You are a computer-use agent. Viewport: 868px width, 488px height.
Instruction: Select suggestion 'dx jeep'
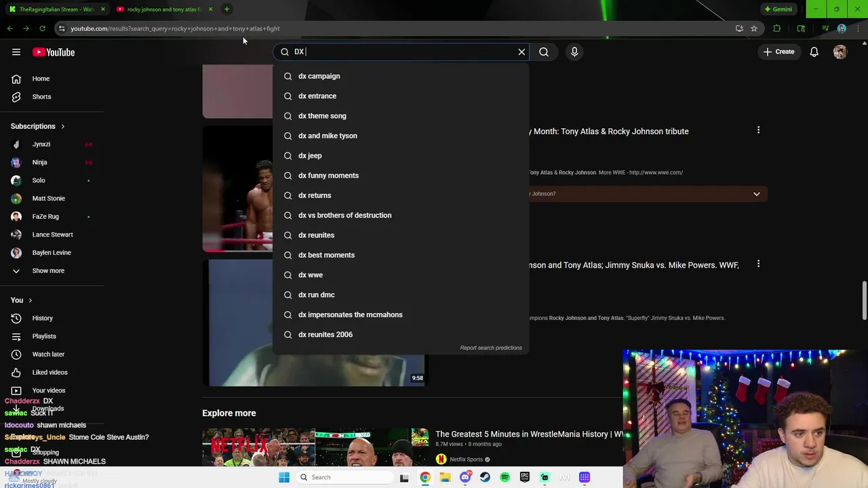point(400,155)
